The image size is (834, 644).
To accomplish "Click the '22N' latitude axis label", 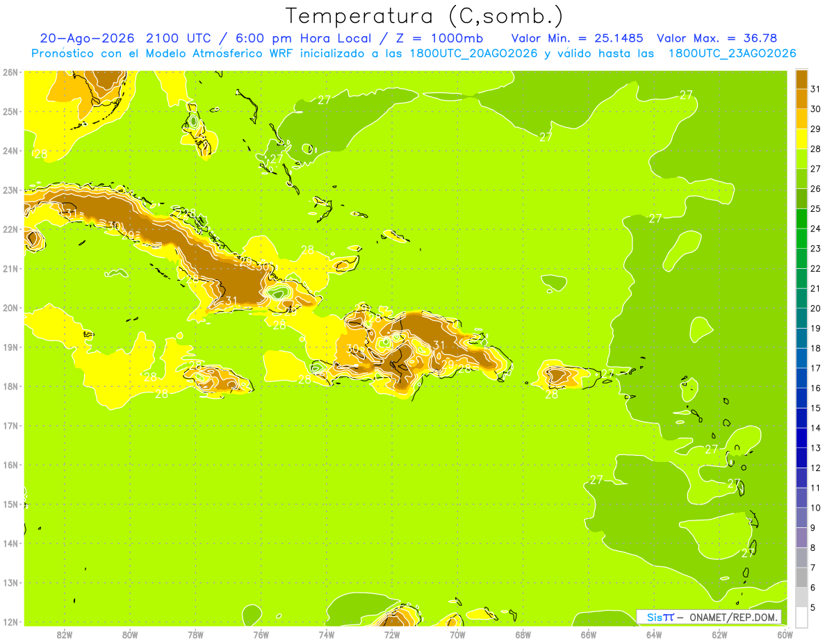I will [x=10, y=229].
